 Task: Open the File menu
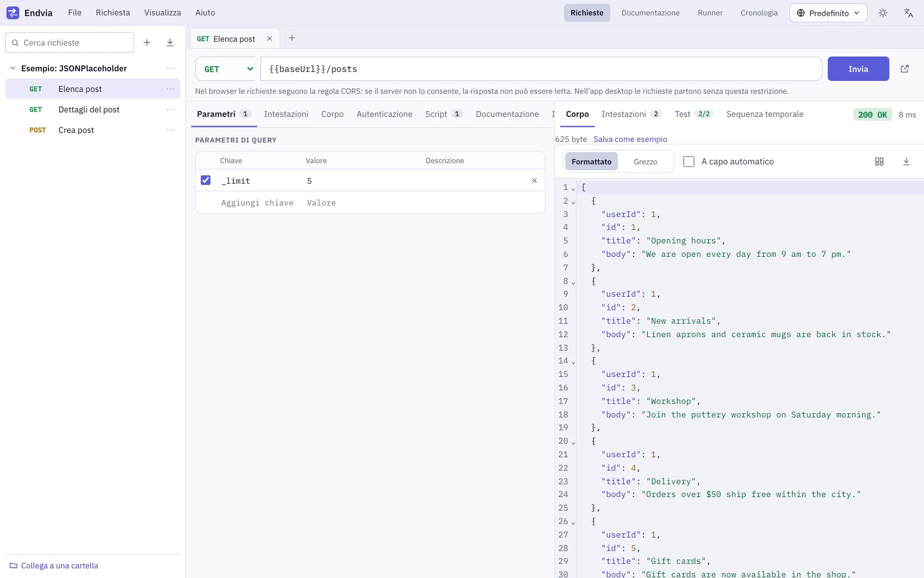coord(74,13)
